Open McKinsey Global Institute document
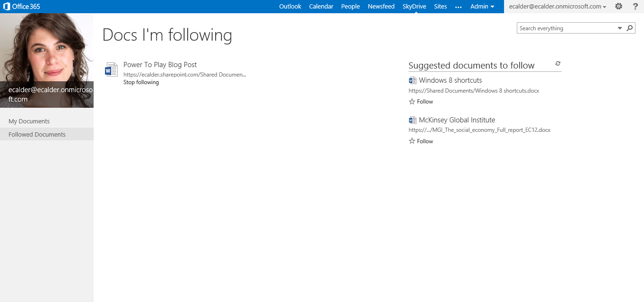The image size is (644, 302). pyautogui.click(x=457, y=120)
